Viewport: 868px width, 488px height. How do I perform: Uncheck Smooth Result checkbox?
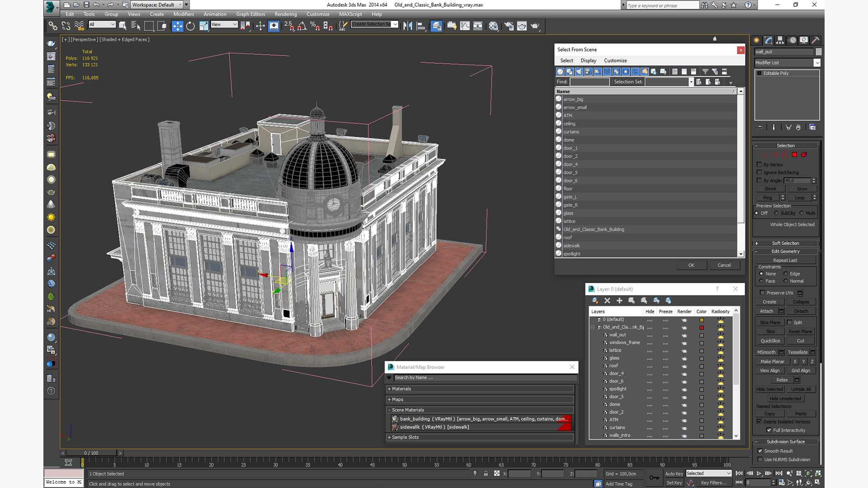click(760, 451)
